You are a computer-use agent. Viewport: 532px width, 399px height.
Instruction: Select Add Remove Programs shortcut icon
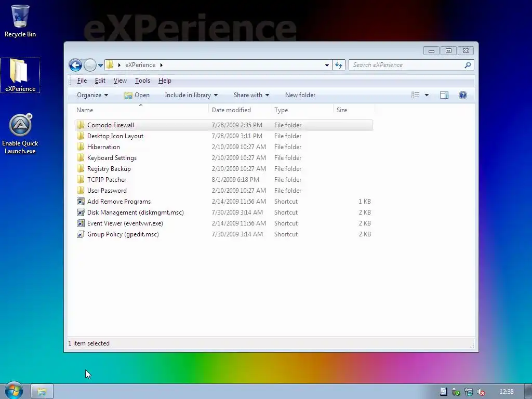click(x=81, y=202)
